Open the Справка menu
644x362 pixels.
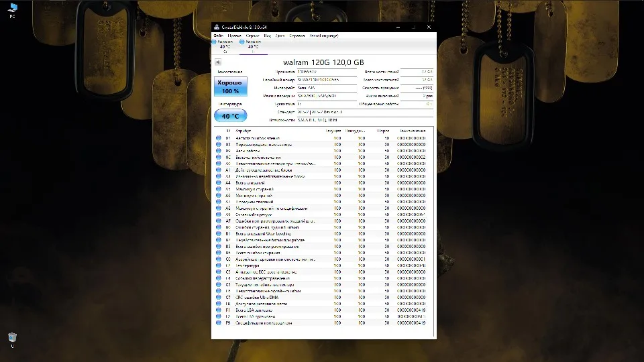pos(297,36)
